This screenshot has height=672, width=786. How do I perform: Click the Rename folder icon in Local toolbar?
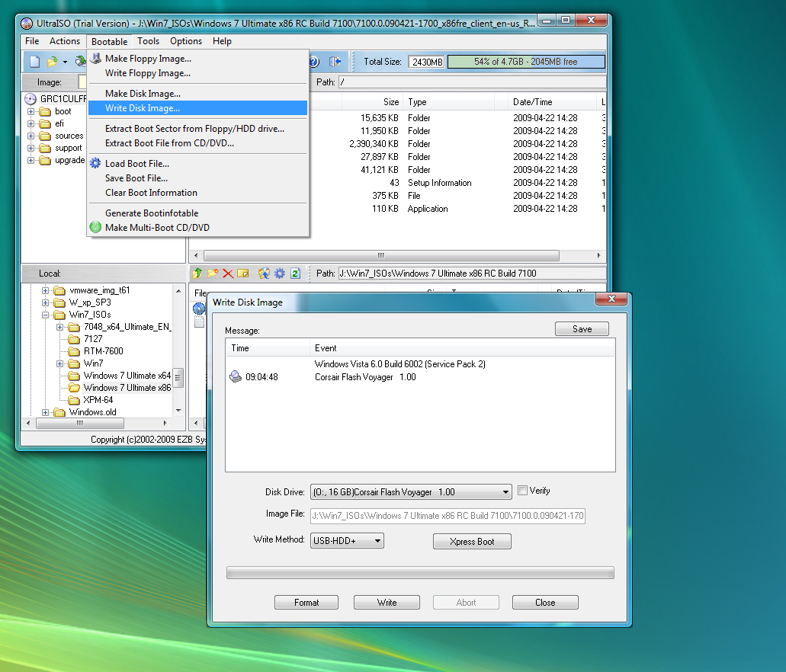click(243, 273)
